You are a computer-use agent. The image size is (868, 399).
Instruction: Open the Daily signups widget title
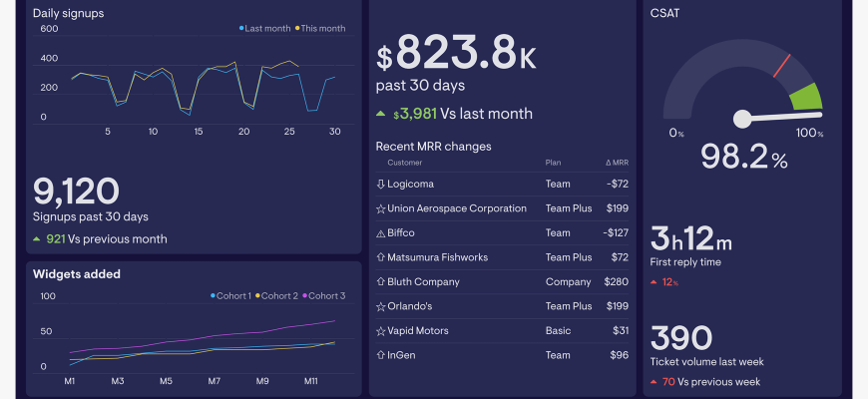(68, 13)
